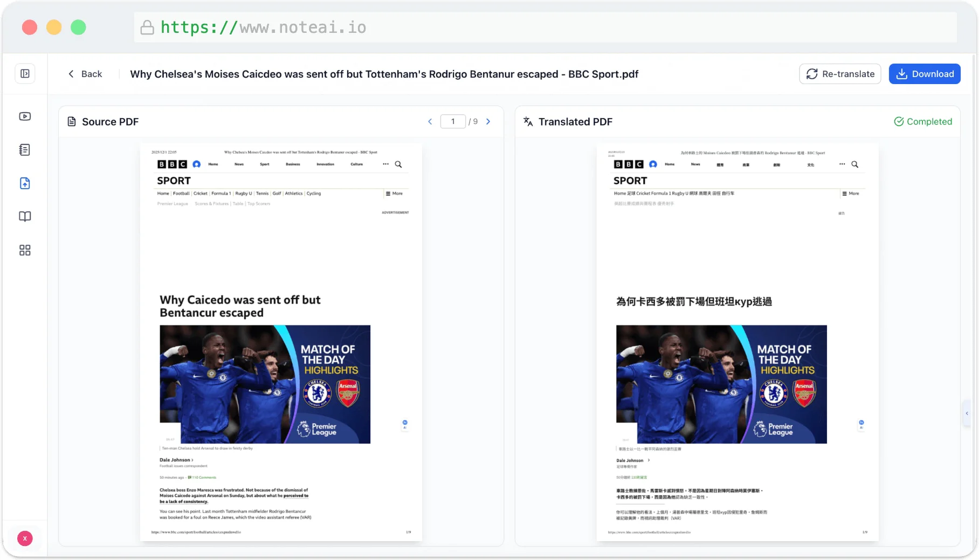979x560 pixels.
Task: Click the page number input field
Action: (453, 121)
